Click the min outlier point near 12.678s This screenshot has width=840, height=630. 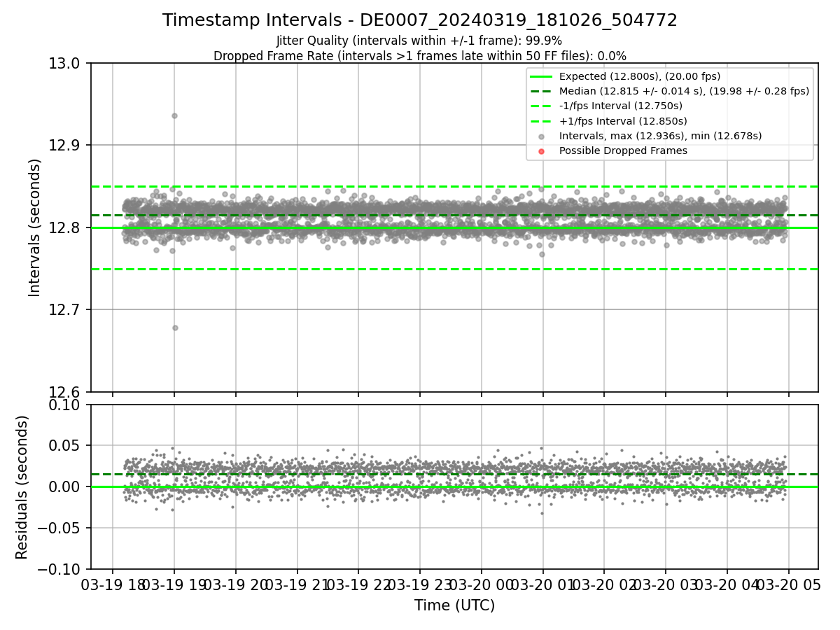tap(175, 328)
